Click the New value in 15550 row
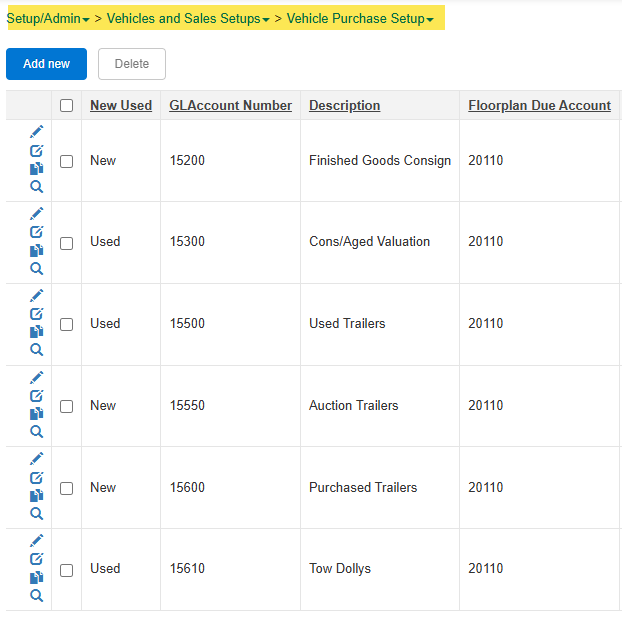Viewport: 622px width, 631px height. point(103,406)
